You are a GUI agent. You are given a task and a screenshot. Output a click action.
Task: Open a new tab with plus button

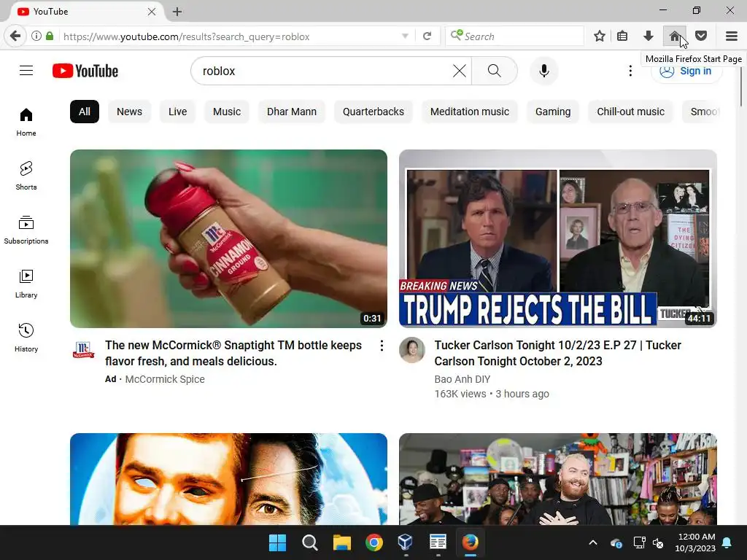[177, 12]
